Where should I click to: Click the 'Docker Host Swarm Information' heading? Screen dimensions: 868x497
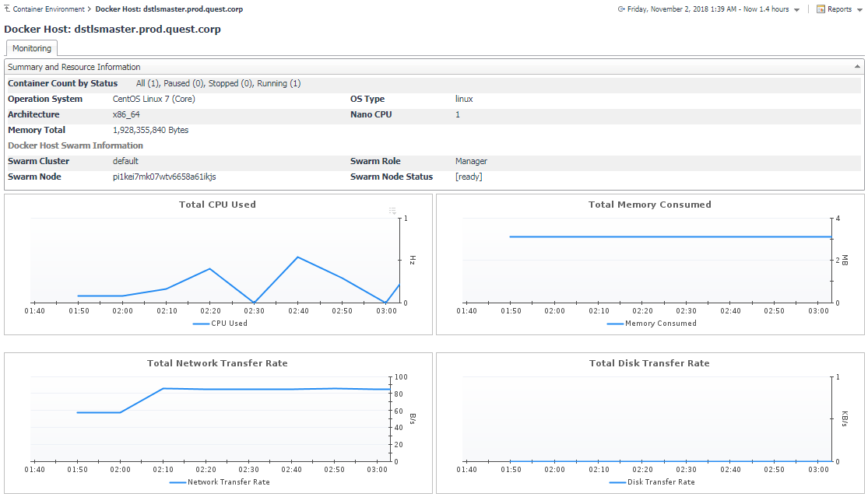[76, 145]
